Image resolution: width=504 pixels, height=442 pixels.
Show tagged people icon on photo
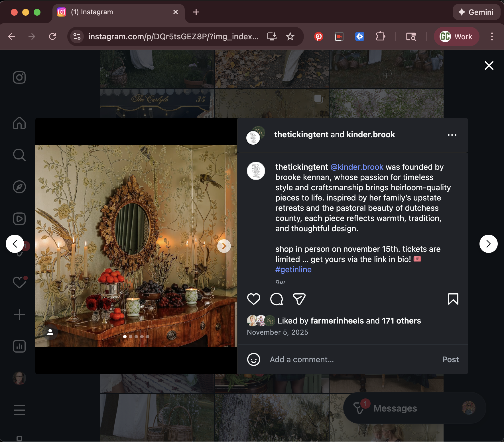tap(50, 332)
